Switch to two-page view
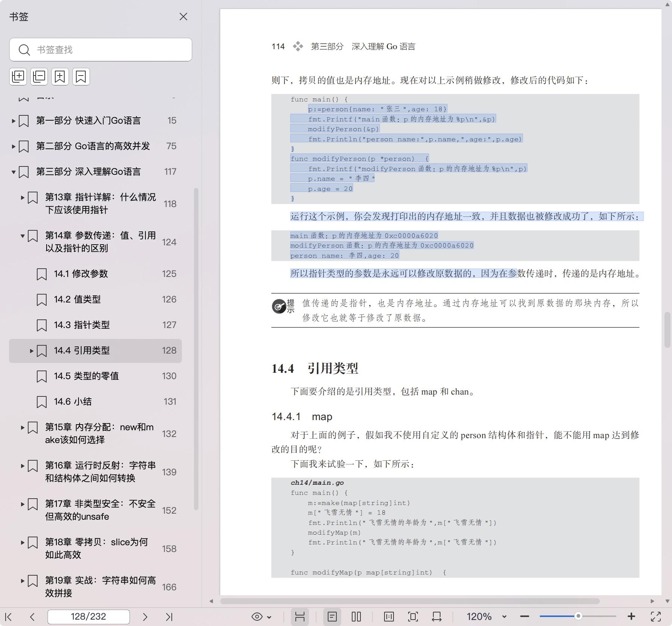 [356, 617]
